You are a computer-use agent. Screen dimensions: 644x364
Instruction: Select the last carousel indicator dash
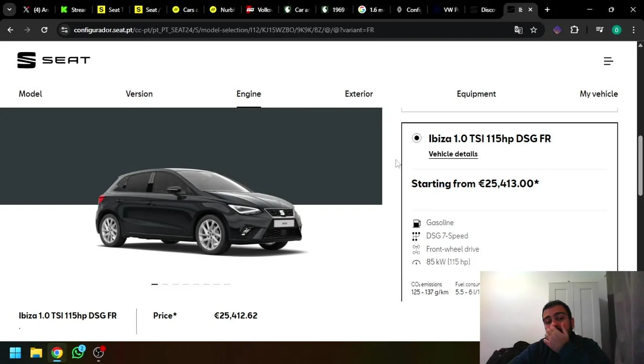pos(227,284)
